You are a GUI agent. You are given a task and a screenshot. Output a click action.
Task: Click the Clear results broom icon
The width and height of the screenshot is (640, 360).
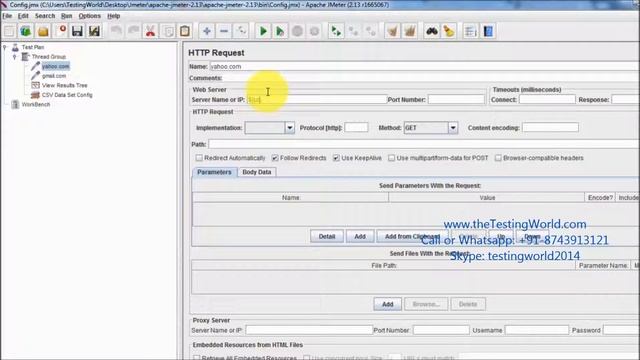coord(393,31)
